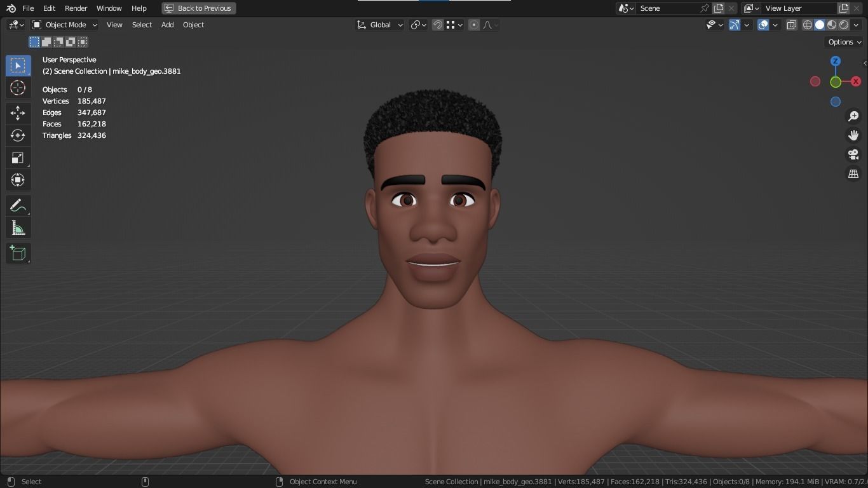This screenshot has height=488, width=868.
Task: Choose Extend existing selection mode
Action: 46,42
